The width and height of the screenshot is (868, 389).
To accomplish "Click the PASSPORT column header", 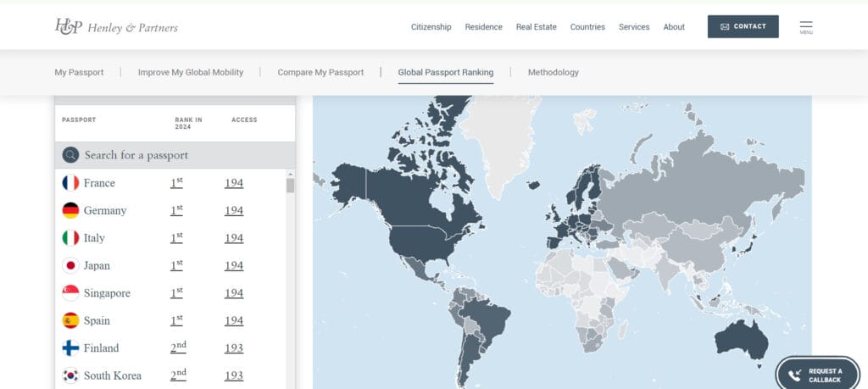I will [x=79, y=119].
